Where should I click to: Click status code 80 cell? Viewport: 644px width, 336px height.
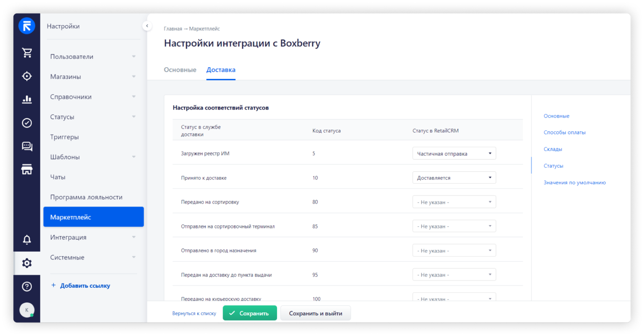(x=315, y=202)
